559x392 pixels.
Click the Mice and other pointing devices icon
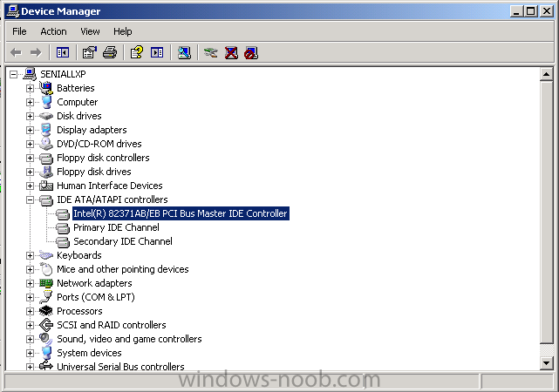(46, 269)
